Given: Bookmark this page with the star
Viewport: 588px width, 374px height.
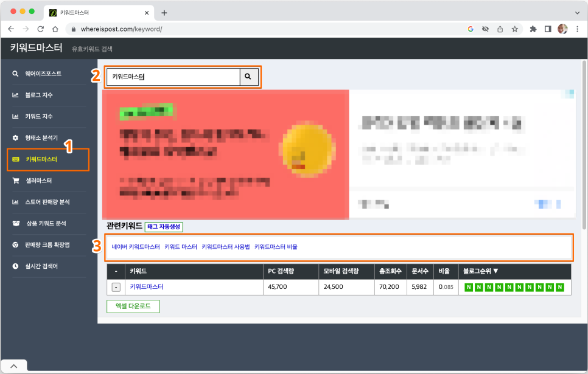Looking at the screenshot, I should (x=515, y=29).
